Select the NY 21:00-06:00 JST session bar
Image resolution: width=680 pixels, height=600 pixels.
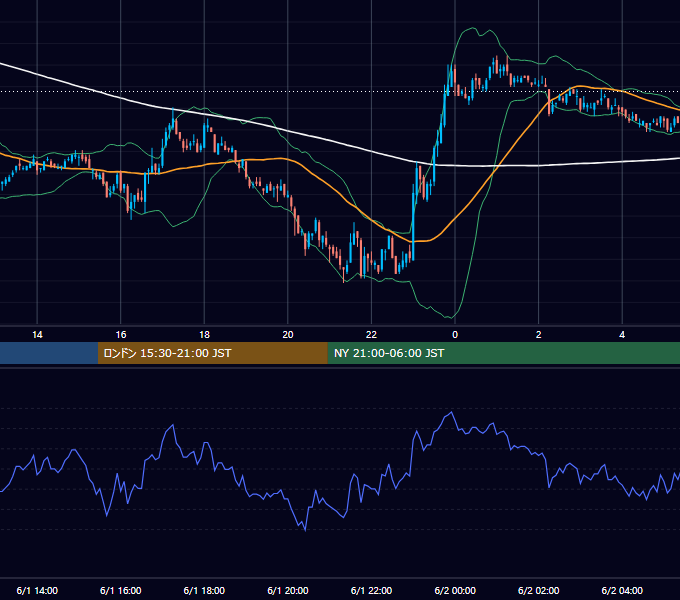click(x=503, y=353)
